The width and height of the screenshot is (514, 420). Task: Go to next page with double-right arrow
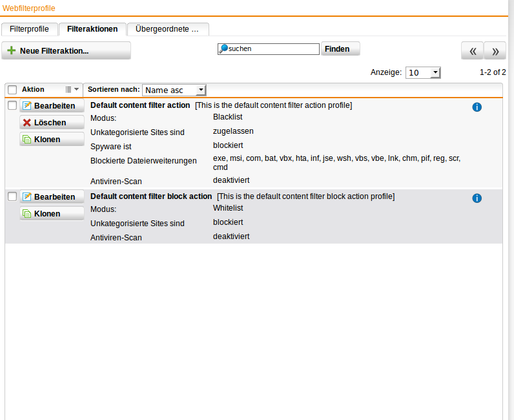click(x=495, y=51)
